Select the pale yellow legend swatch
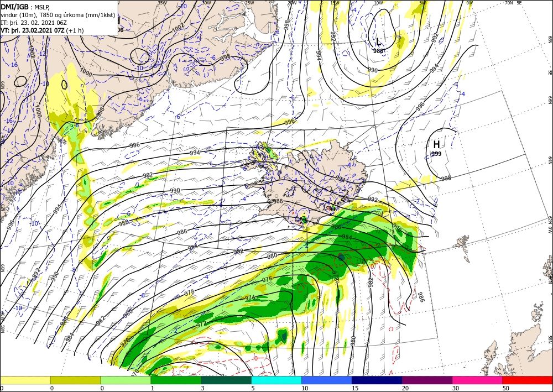Image resolution: width=553 pixels, height=392 pixels. coord(25,380)
